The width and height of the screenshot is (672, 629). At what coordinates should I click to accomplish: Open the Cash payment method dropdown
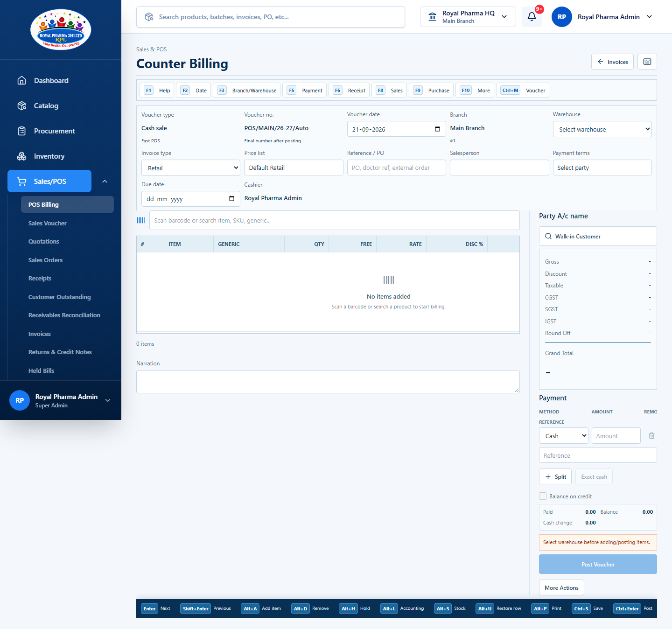click(564, 436)
